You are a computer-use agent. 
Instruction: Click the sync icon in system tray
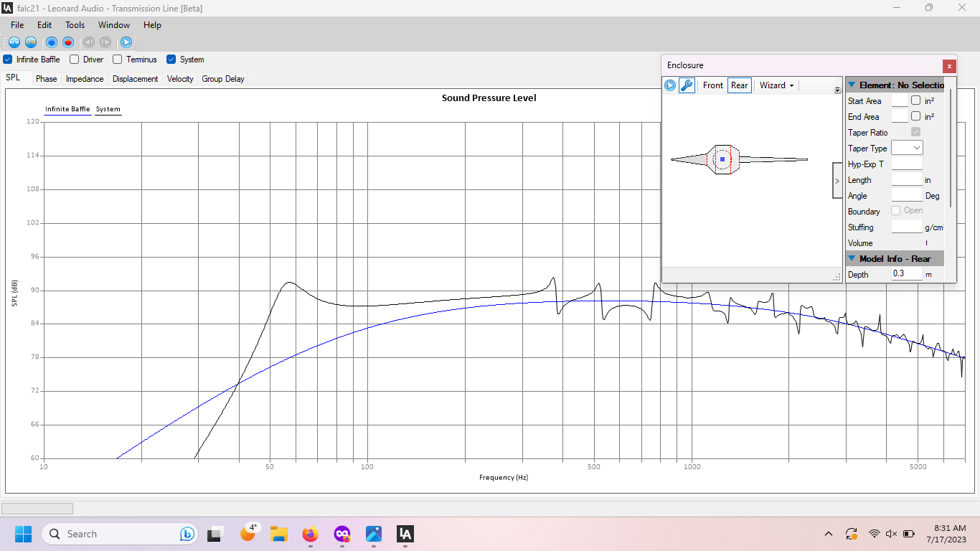pos(852,534)
